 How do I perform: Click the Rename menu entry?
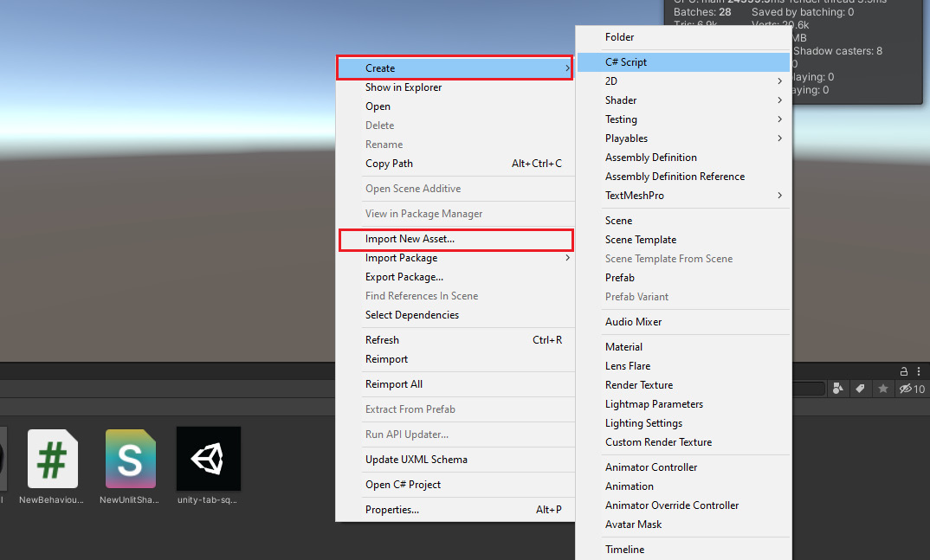[x=455, y=144]
